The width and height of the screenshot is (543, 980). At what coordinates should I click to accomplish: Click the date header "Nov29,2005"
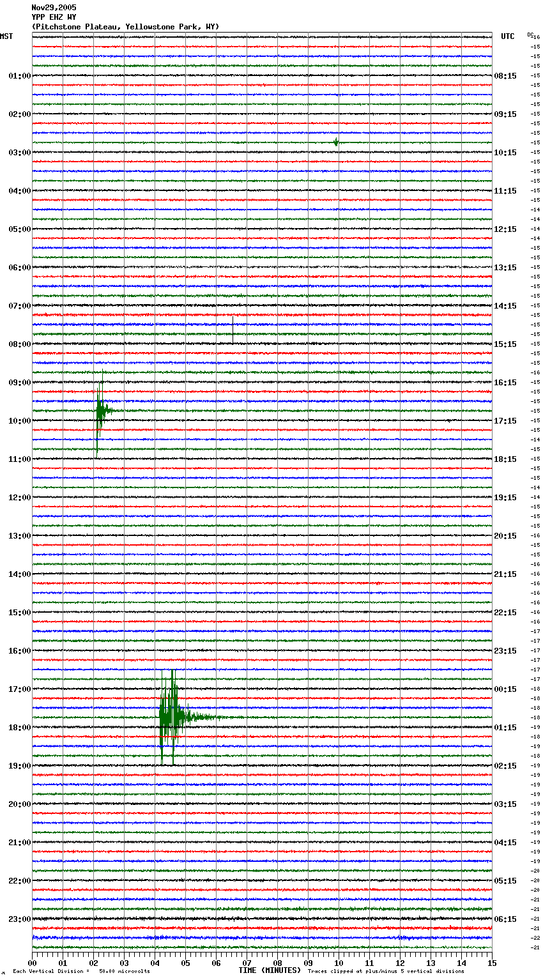[x=54, y=8]
